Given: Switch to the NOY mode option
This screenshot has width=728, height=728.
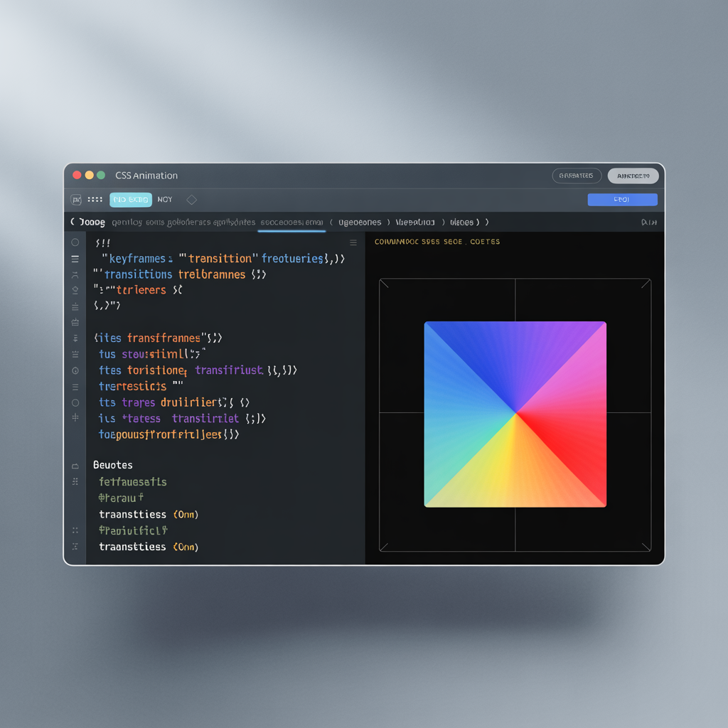Looking at the screenshot, I should [165, 200].
